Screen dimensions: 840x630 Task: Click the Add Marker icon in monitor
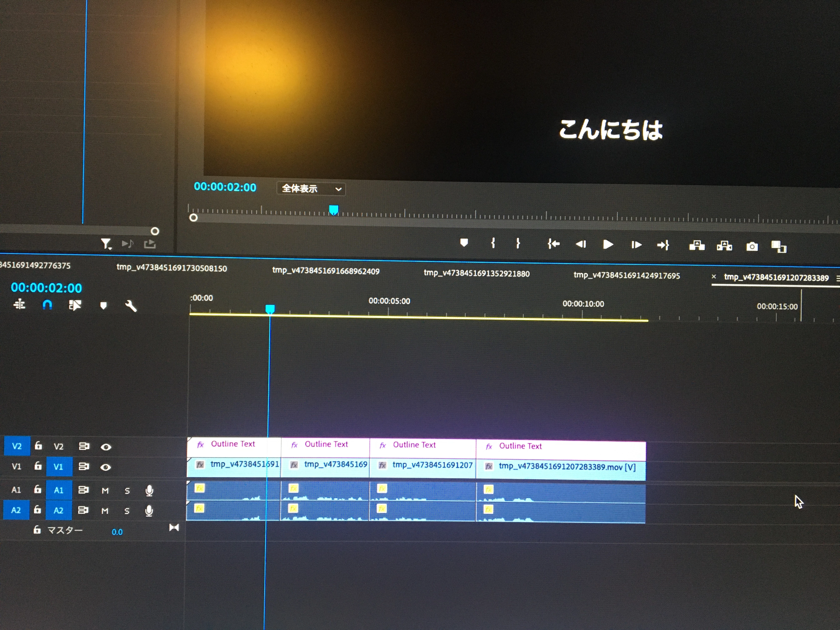tap(464, 242)
